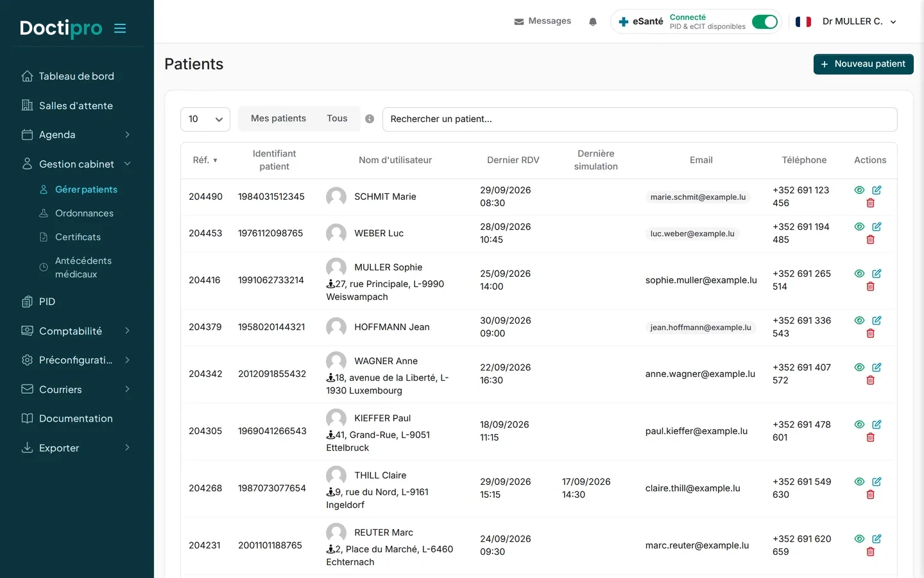The height and width of the screenshot is (578, 924).
Task: View patient WEBER Luc via eye icon
Action: tap(859, 227)
